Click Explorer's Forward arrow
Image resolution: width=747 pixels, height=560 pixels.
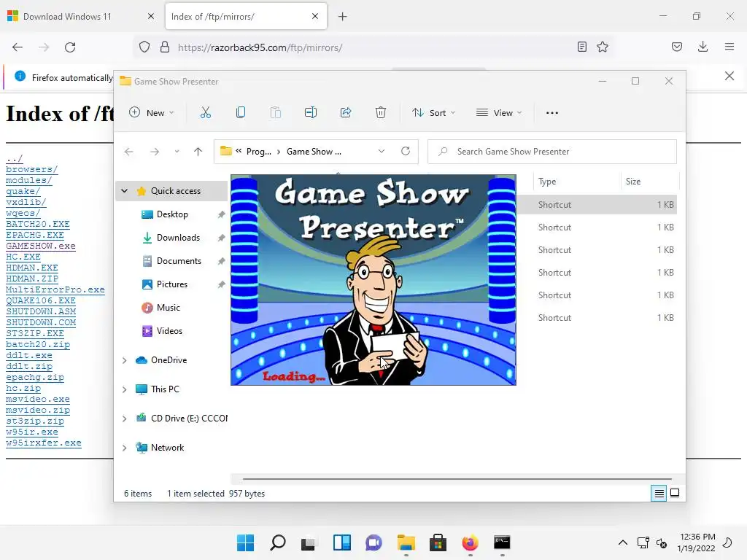155,152
